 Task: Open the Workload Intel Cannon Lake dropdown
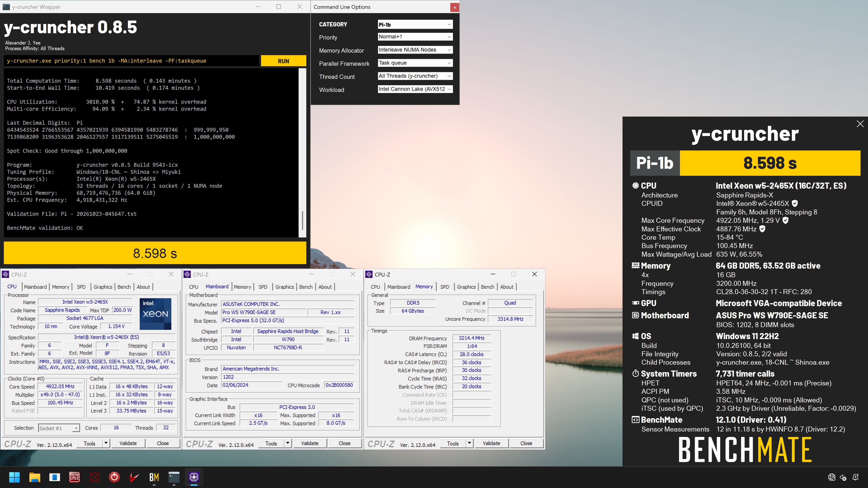(415, 89)
